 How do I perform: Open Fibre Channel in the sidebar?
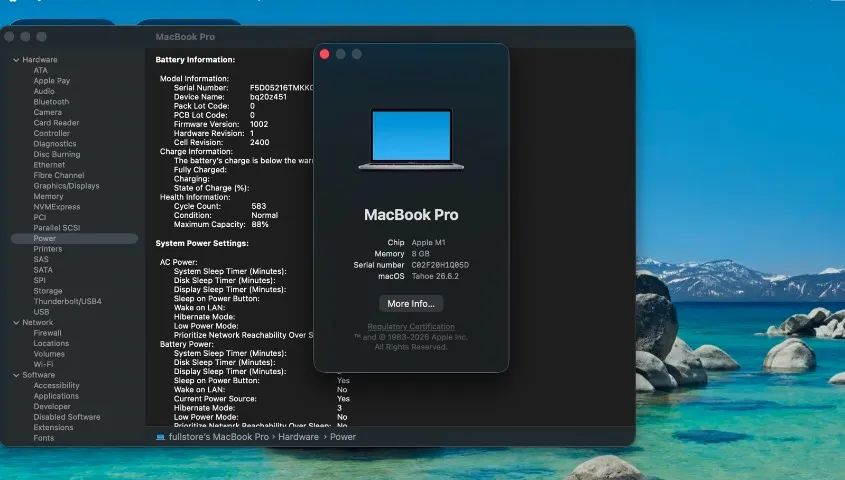pos(59,175)
